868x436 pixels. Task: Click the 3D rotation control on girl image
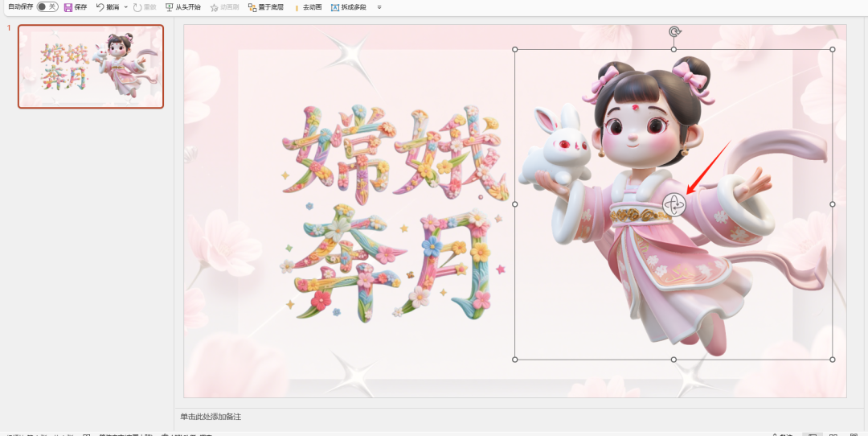[x=674, y=204]
